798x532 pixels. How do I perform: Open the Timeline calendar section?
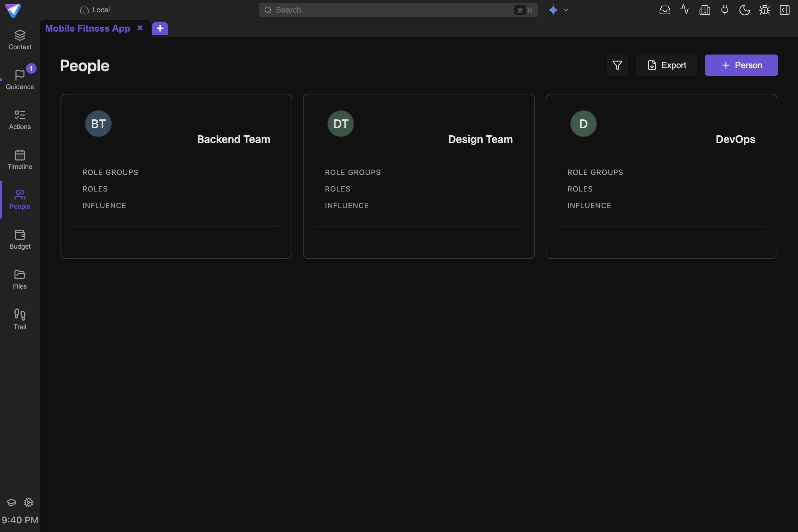point(20,160)
